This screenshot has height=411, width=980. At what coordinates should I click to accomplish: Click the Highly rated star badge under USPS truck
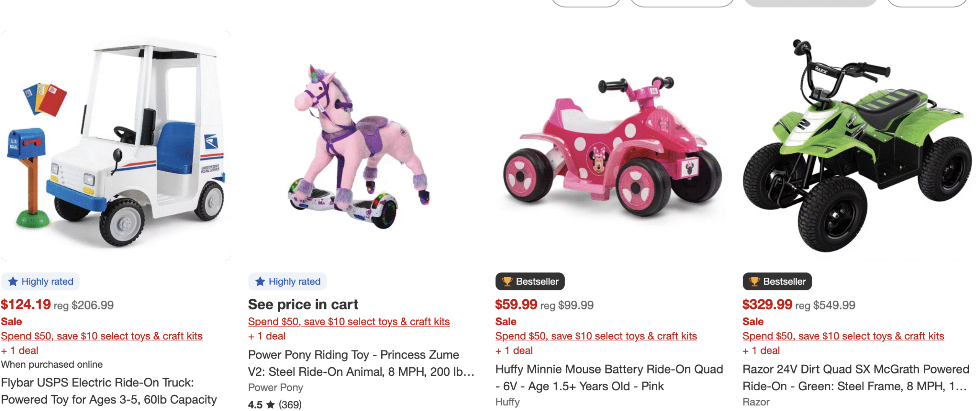click(40, 282)
